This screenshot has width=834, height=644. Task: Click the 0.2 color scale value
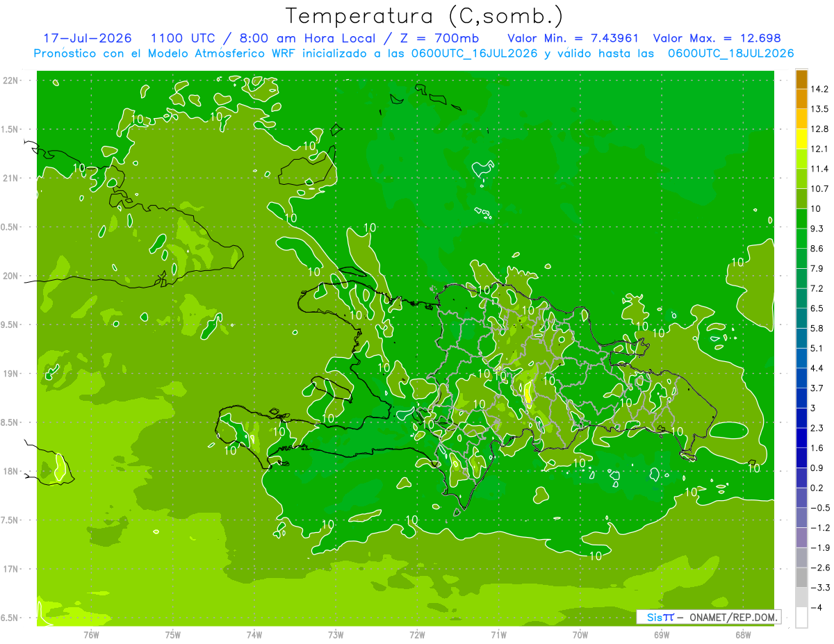point(818,487)
